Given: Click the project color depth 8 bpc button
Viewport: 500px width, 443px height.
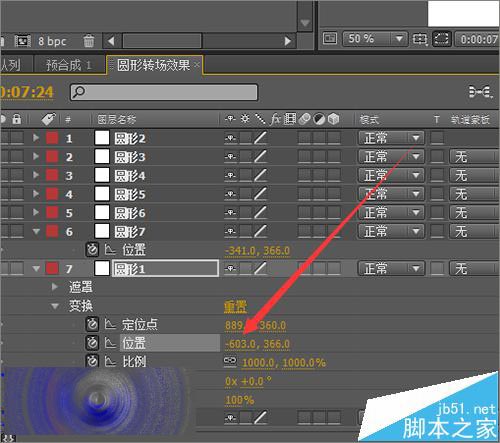Looking at the screenshot, I should [52, 41].
